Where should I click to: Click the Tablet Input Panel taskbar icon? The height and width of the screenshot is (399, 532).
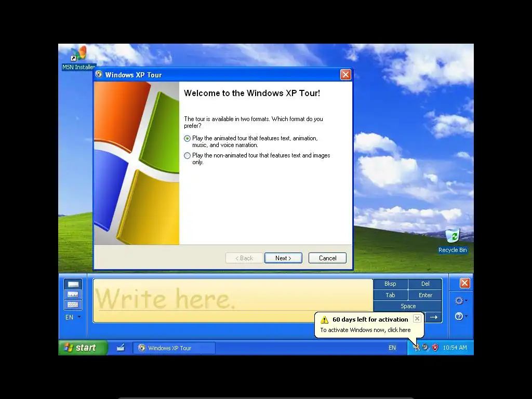[121, 348]
